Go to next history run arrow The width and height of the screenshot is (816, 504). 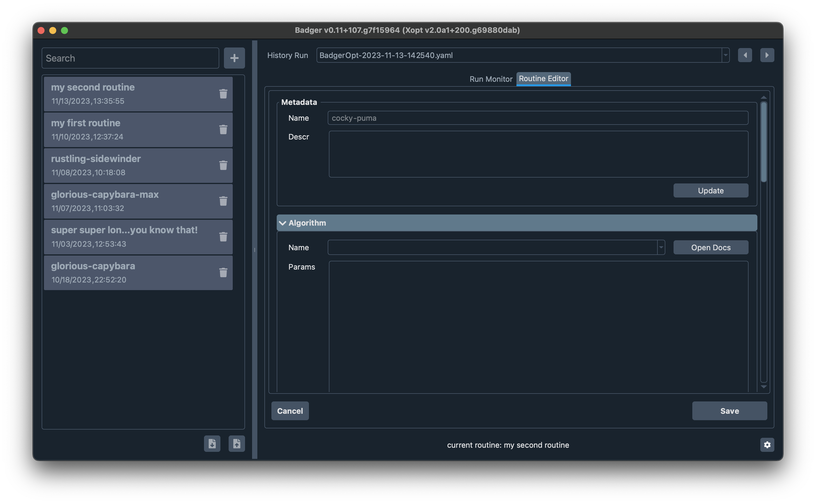767,55
